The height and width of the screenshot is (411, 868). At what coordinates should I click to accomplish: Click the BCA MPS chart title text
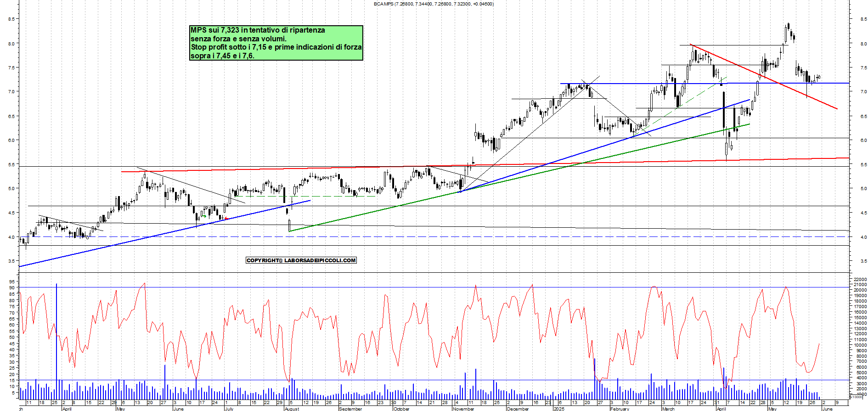pos(434,4)
